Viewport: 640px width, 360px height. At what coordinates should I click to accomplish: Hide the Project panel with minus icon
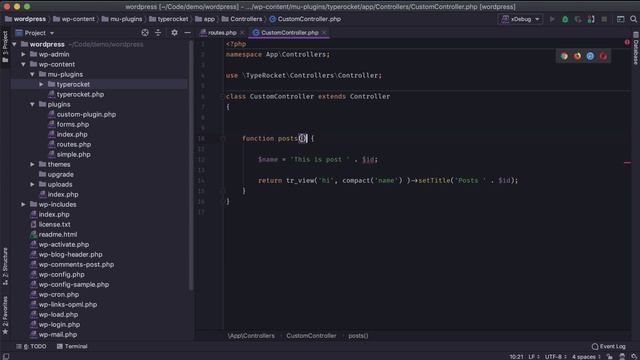187,33
